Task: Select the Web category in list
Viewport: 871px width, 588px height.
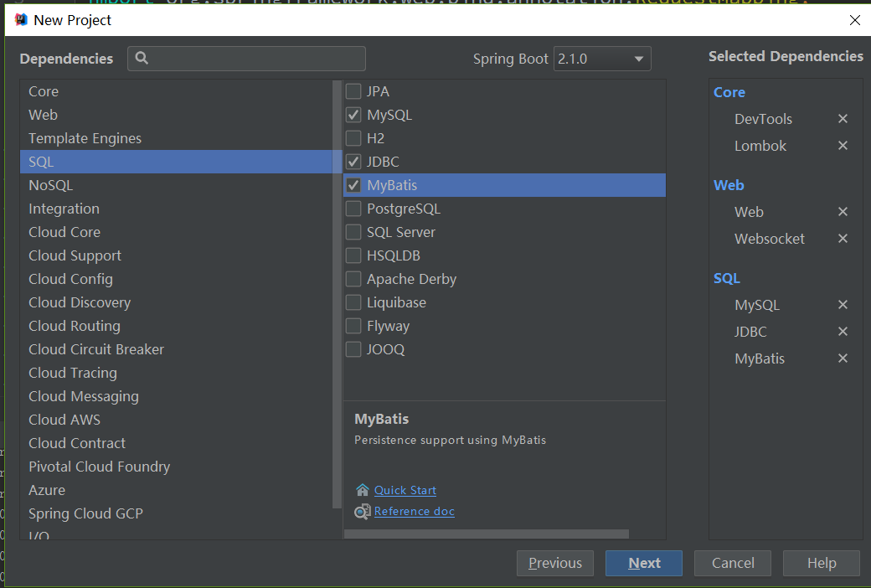Action: [x=176, y=115]
